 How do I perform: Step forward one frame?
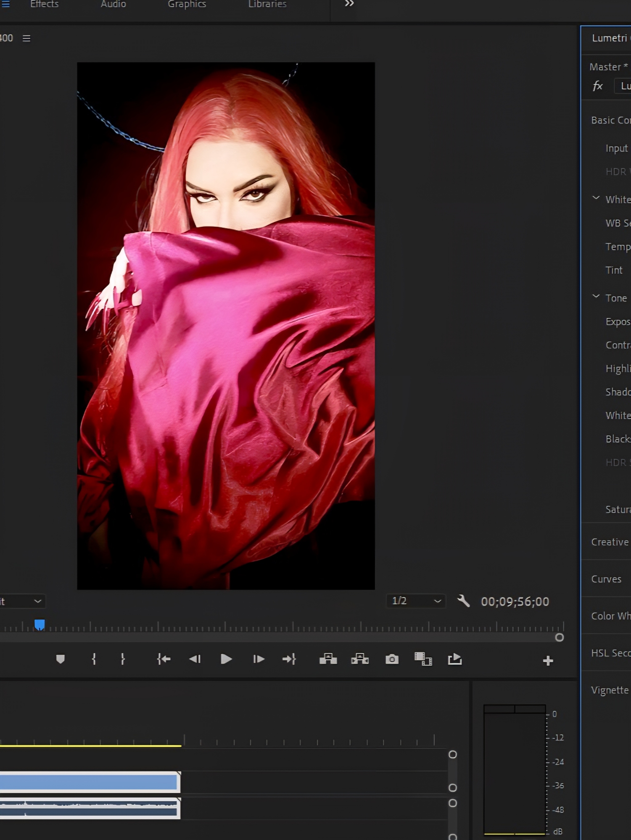point(259,659)
